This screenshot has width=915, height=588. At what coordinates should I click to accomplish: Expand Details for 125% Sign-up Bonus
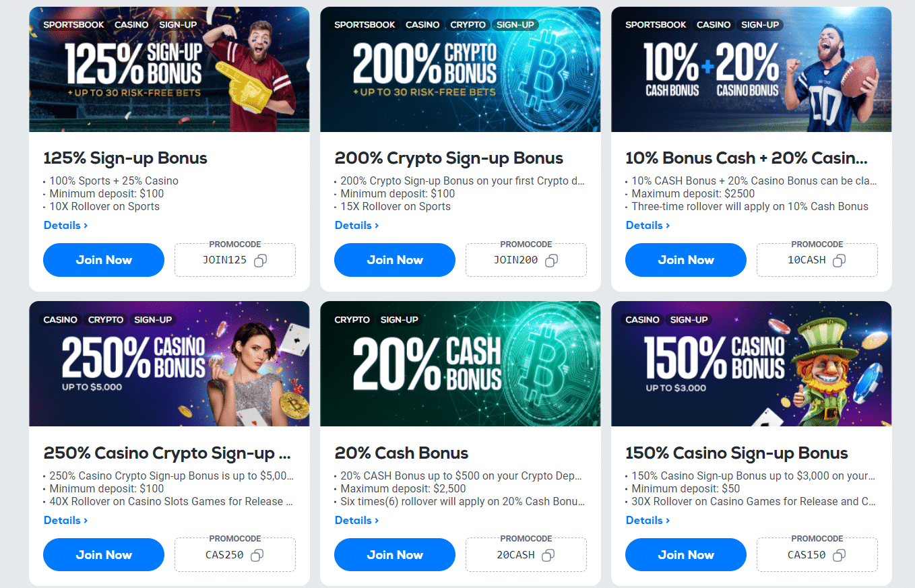point(65,225)
